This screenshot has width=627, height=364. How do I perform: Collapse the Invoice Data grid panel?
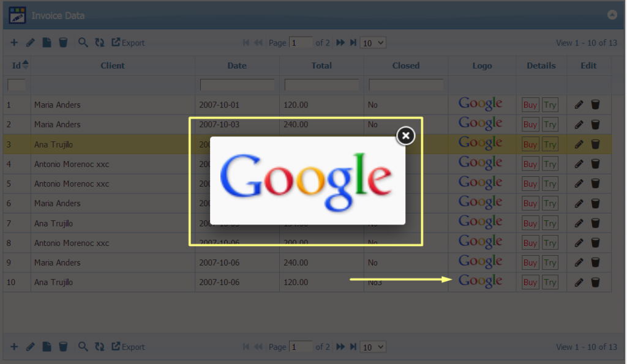612,15
